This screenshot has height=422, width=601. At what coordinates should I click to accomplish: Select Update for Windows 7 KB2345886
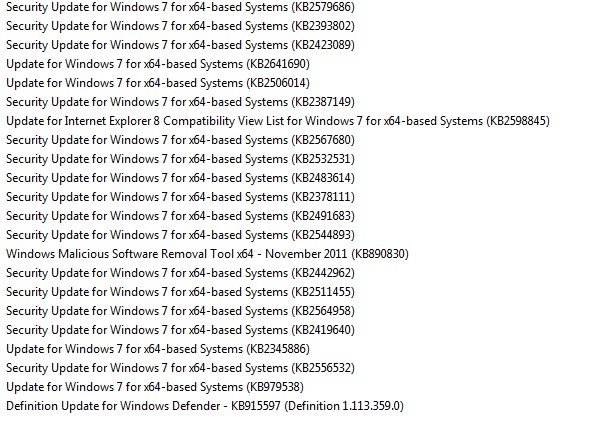(158, 349)
